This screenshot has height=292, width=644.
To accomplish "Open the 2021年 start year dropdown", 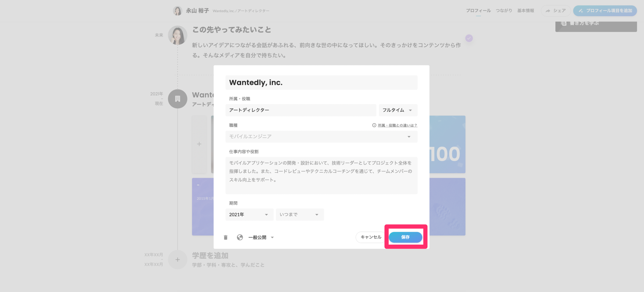I will click(x=249, y=215).
